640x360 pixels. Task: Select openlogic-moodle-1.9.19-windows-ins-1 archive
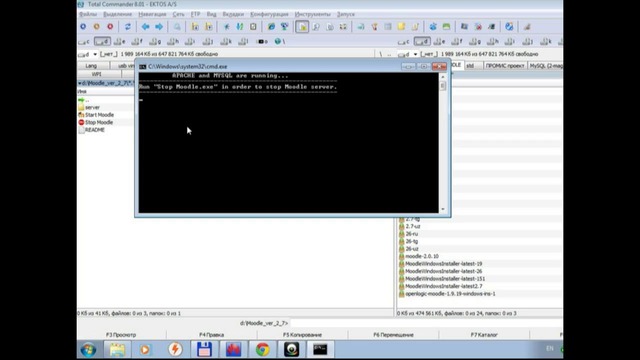click(450, 294)
